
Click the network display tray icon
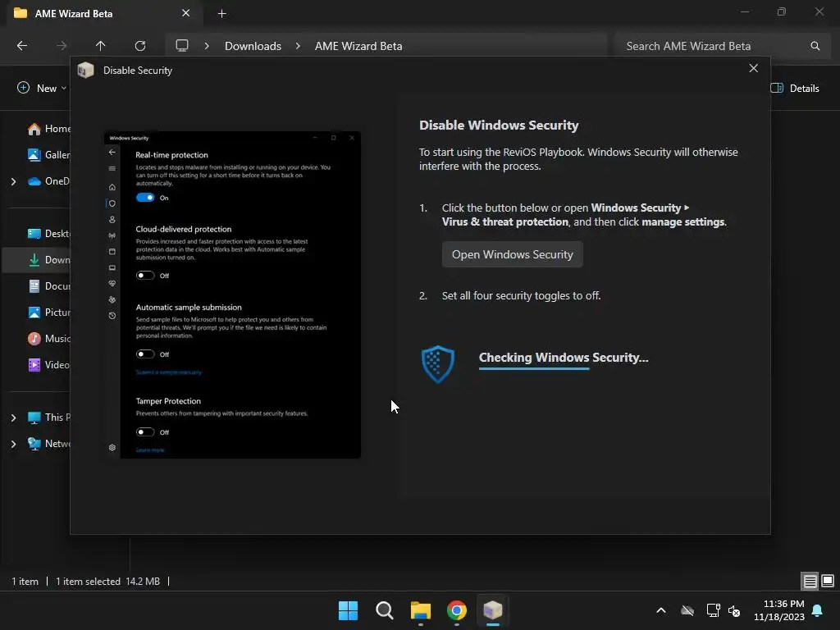(713, 610)
